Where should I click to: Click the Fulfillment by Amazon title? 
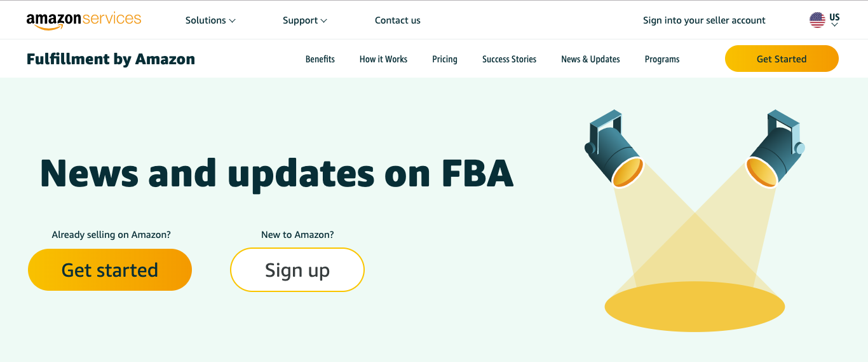point(111,59)
